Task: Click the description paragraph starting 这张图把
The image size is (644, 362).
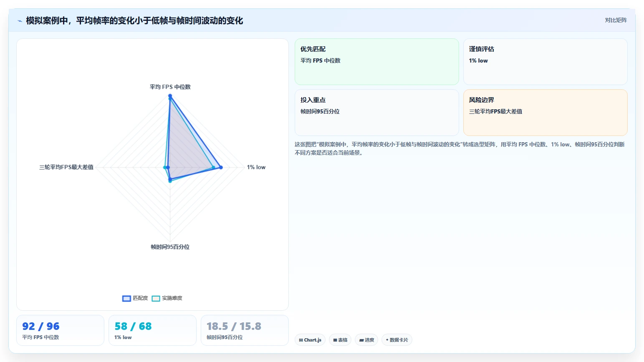Action: (460, 148)
